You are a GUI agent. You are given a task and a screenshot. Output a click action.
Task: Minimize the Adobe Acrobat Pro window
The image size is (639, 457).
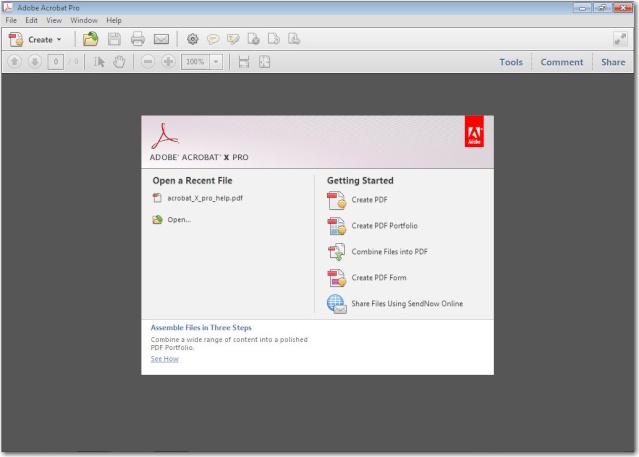pyautogui.click(x=582, y=7)
